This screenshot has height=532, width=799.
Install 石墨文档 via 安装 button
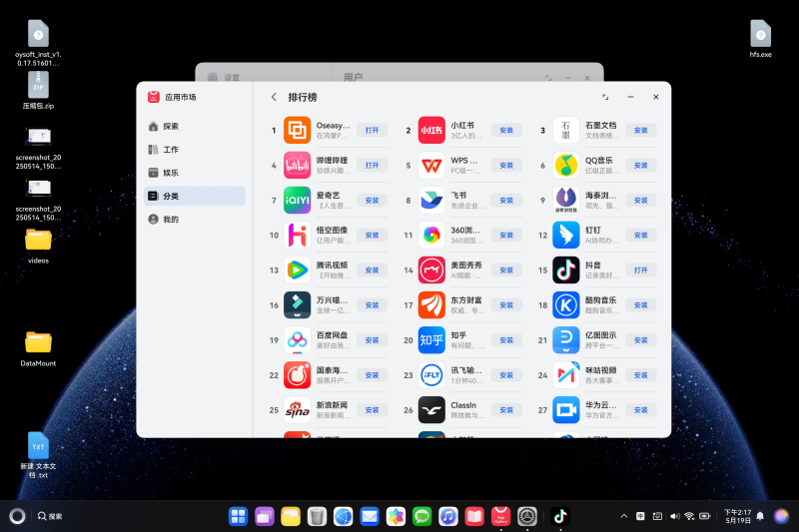[x=641, y=131]
